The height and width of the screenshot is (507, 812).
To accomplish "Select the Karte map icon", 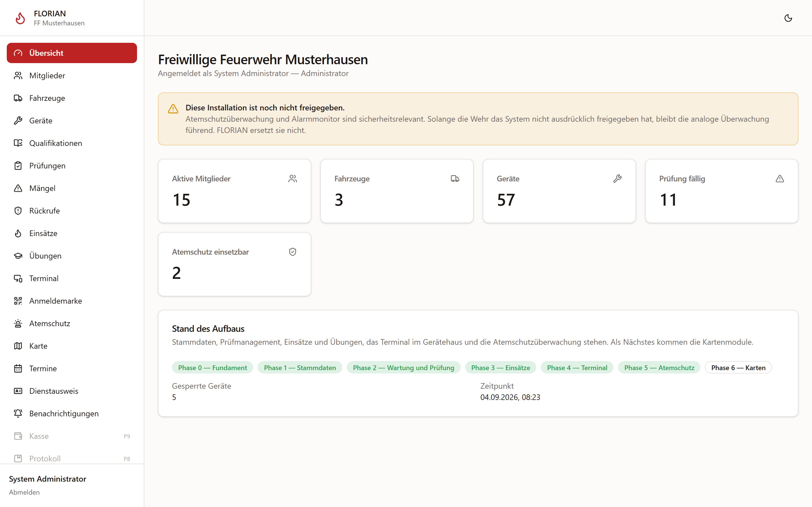I will [x=18, y=346].
